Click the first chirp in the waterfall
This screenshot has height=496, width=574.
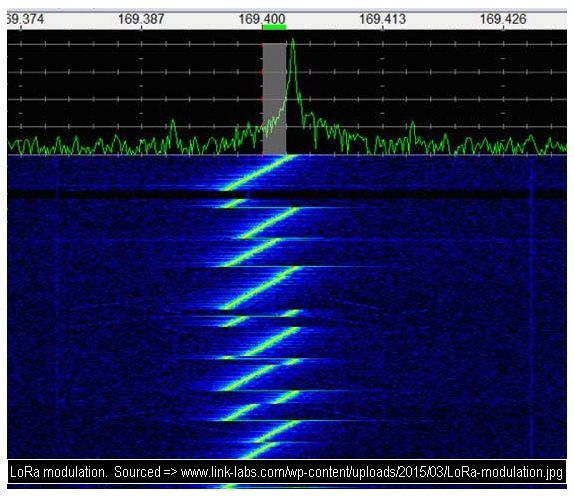[258, 172]
